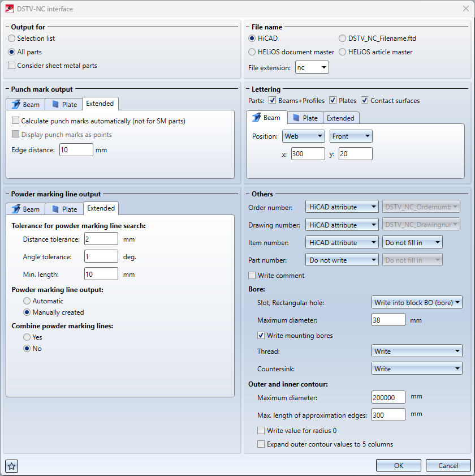The width and height of the screenshot is (475, 476).
Task: Enable Write value for radius 0
Action: (x=261, y=430)
